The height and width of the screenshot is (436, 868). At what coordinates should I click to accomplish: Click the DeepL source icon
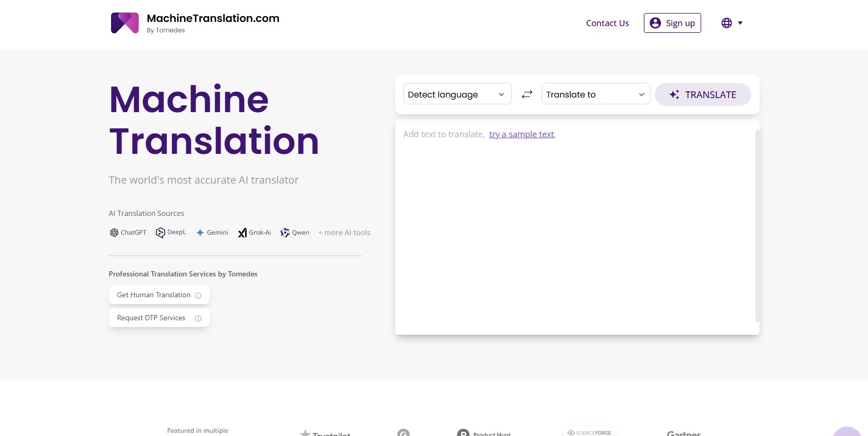point(160,233)
